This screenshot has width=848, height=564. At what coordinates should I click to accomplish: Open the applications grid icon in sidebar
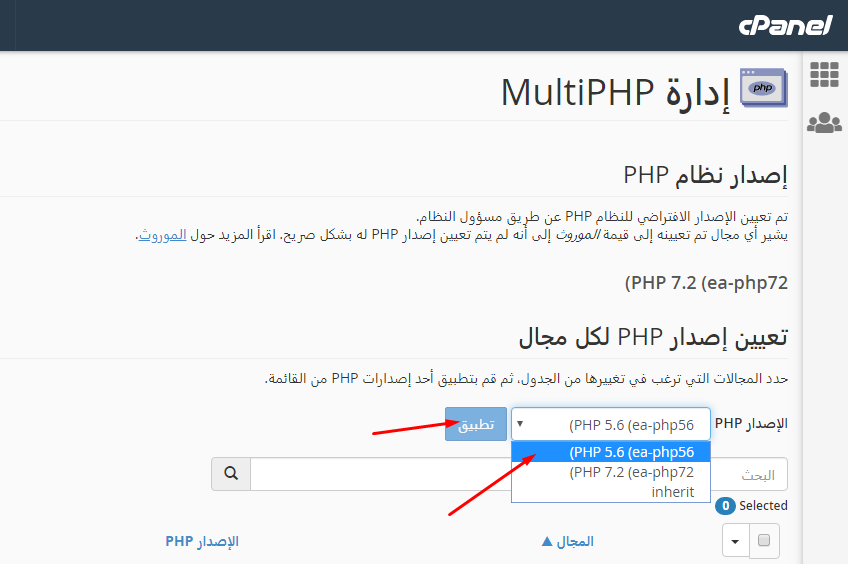coord(824,75)
